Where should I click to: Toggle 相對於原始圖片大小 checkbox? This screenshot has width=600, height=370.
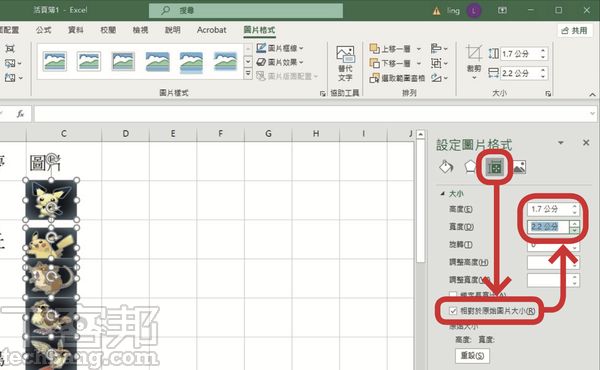click(453, 311)
